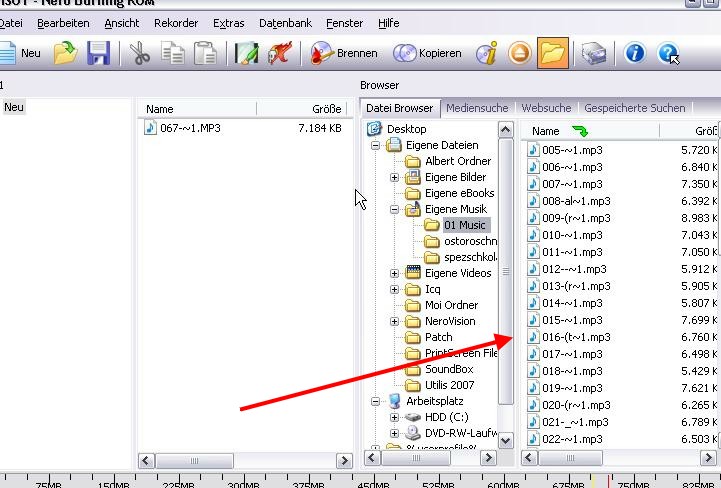Collapse the Eigene Musik tree node

(x=394, y=209)
